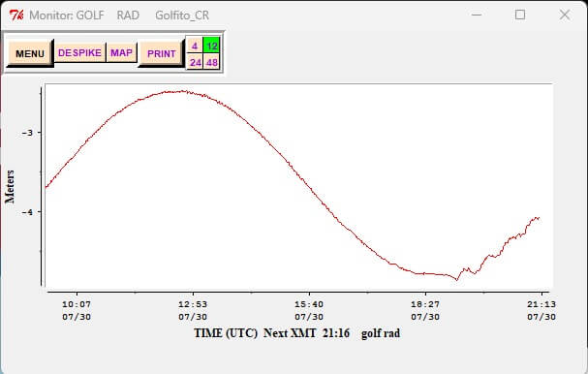This screenshot has width=588, height=374.
Task: Click the 18:27 time axis label
Action: click(x=425, y=310)
